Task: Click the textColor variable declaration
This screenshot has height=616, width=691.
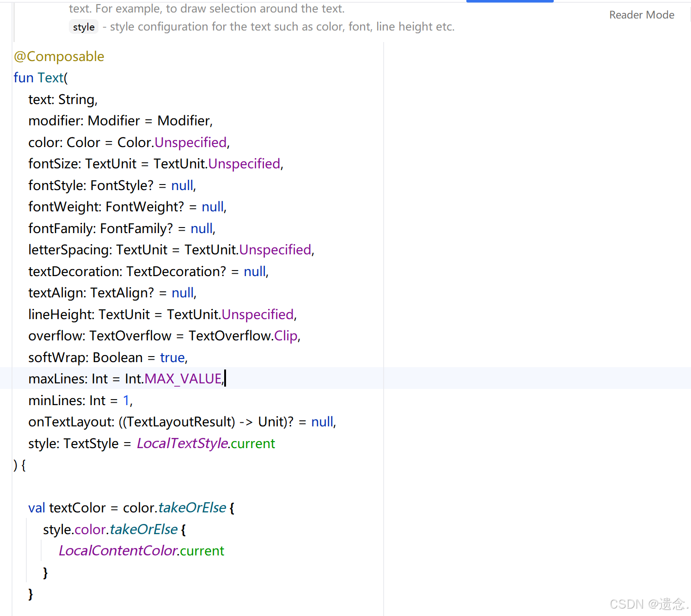Action: (x=77, y=507)
